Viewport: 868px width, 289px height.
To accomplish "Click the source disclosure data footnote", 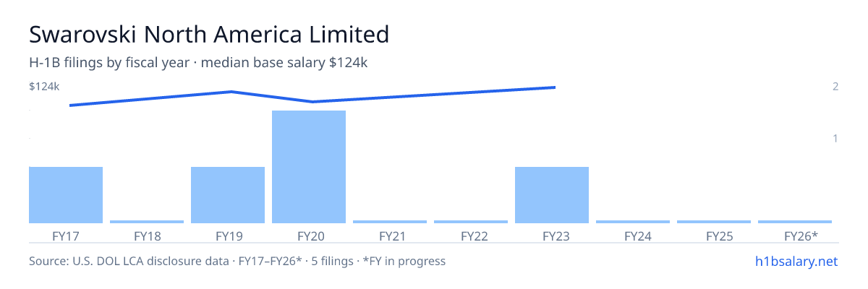I will click(x=237, y=261).
